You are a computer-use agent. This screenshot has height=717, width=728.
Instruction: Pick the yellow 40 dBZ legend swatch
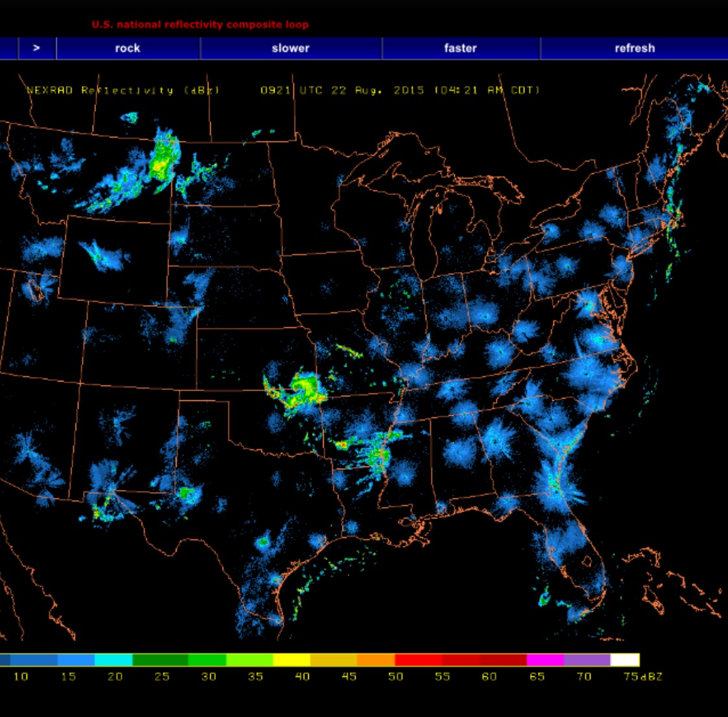(x=292, y=660)
